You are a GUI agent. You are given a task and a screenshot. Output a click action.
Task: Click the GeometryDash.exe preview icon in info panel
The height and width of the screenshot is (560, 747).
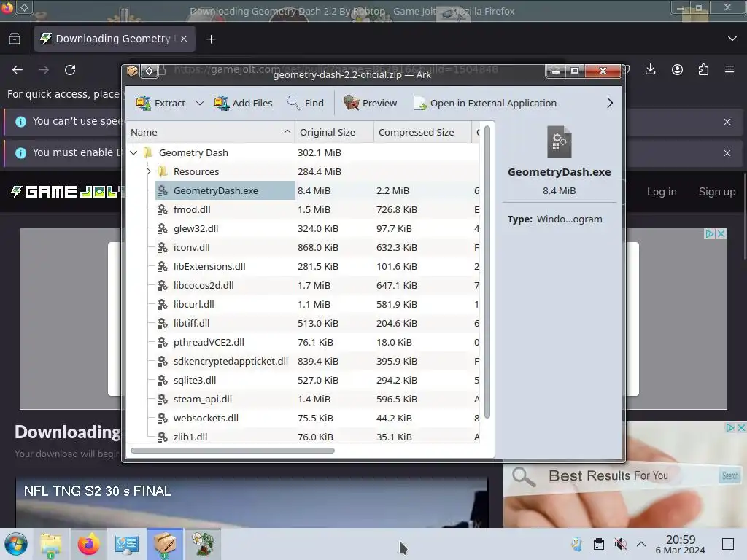click(560, 142)
